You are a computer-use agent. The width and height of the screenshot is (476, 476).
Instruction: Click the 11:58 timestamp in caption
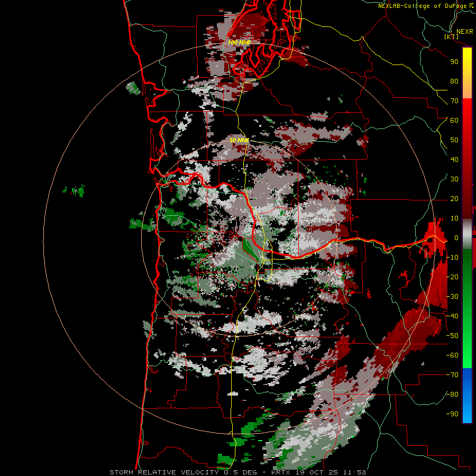[x=355, y=472]
